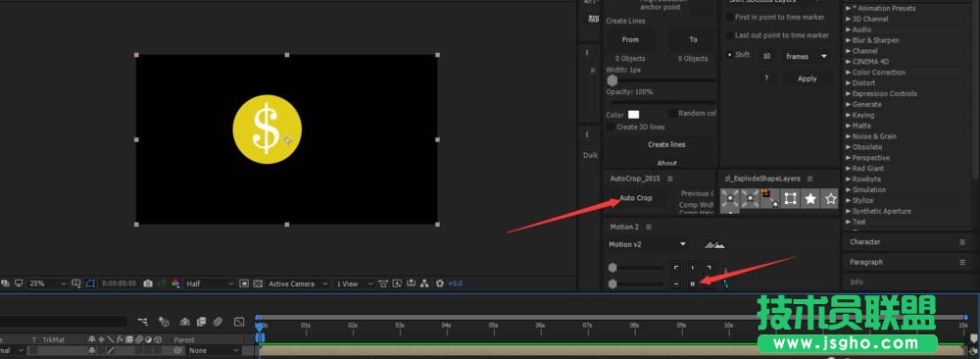Set anchor point to center in Motion 2
This screenshot has height=359, width=980.
(693, 283)
